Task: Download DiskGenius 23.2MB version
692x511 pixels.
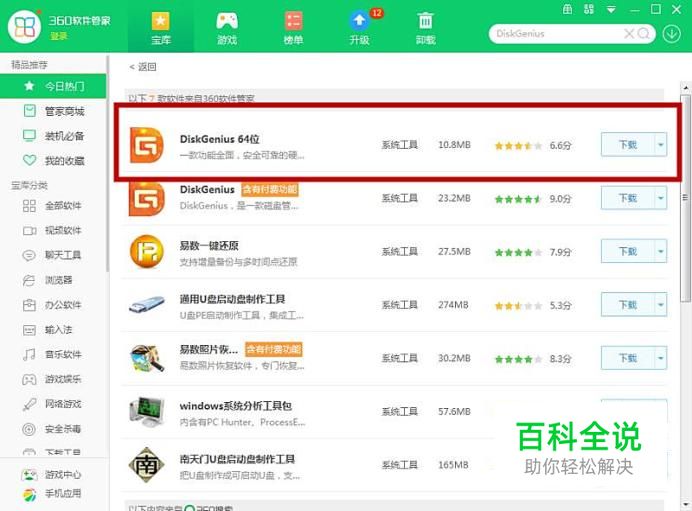Action: [628, 198]
